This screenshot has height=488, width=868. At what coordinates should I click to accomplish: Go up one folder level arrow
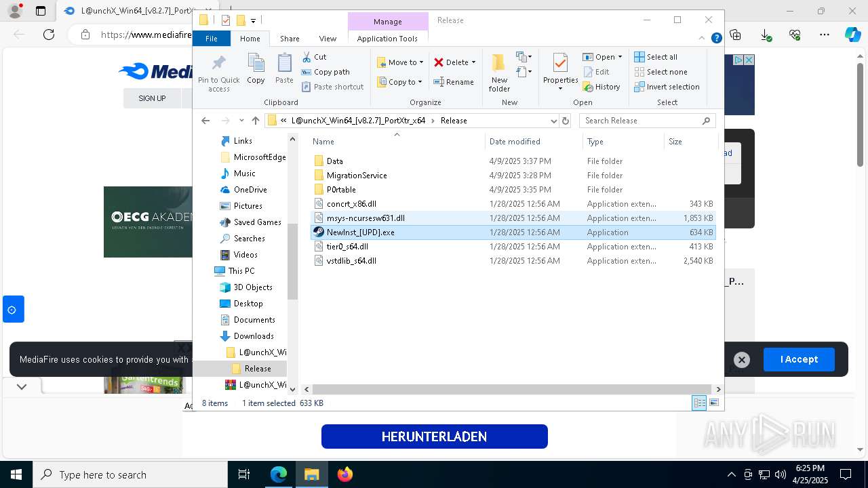pyautogui.click(x=256, y=121)
